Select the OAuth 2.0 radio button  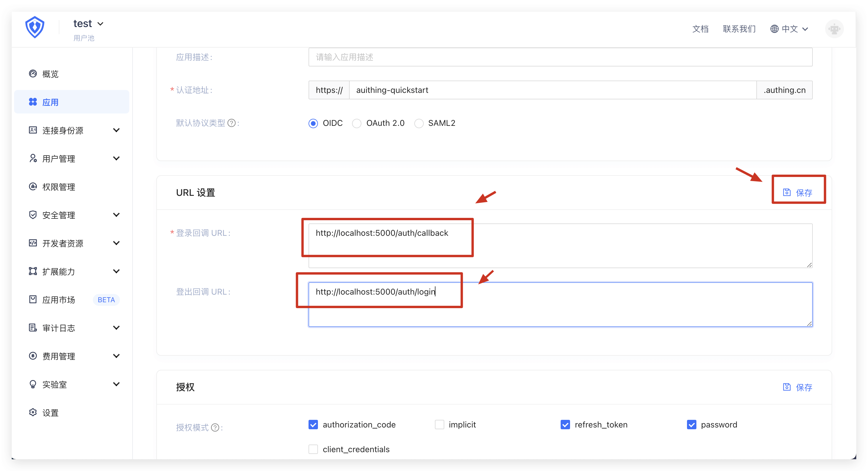point(356,123)
